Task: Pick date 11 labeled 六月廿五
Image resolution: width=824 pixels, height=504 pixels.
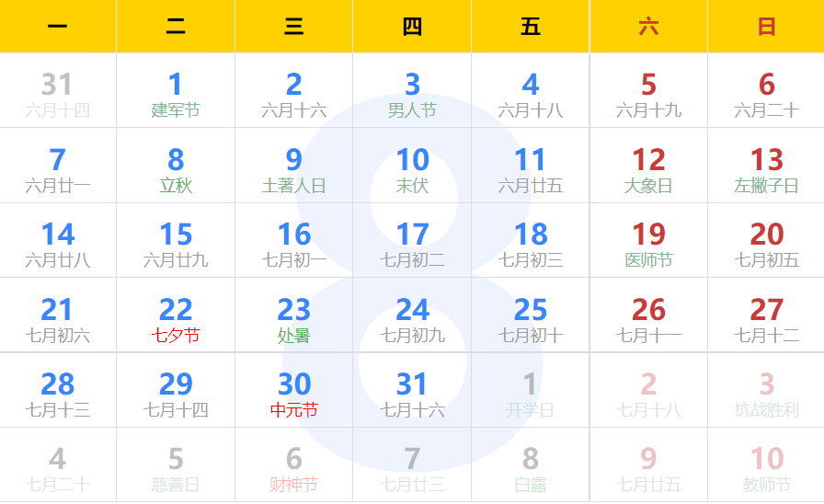Action: coord(531,166)
